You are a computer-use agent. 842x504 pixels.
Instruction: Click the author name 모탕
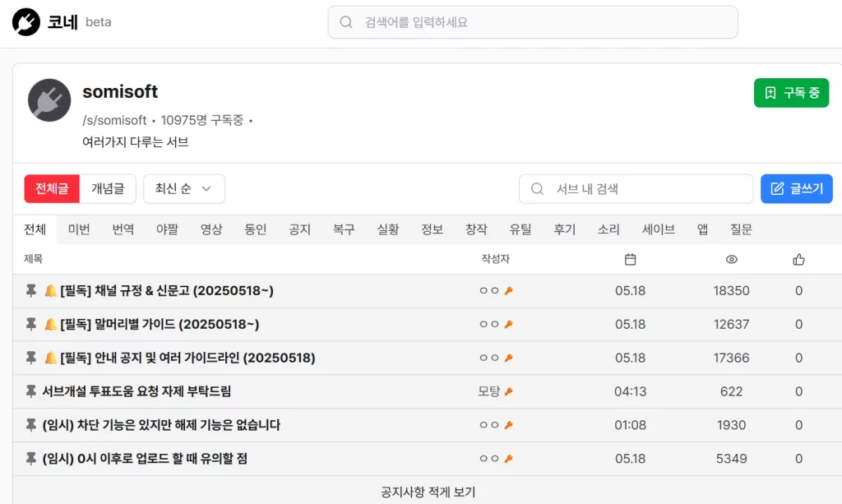point(488,391)
